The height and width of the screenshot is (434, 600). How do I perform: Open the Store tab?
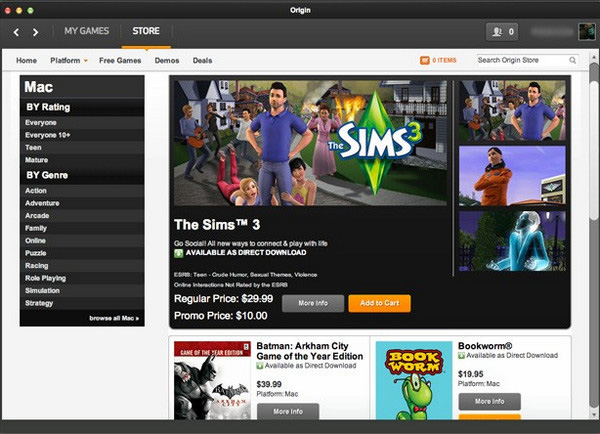pos(146,31)
